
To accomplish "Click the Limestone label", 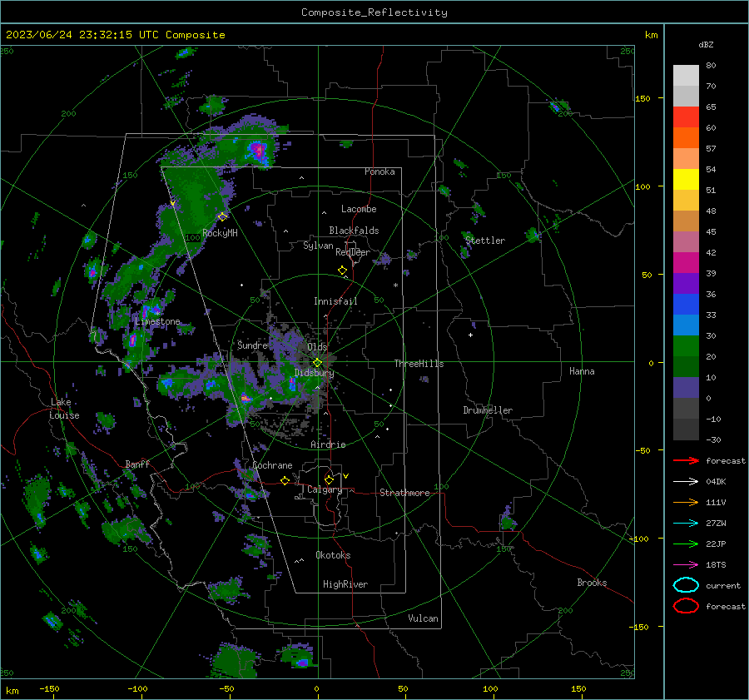I will click(157, 321).
